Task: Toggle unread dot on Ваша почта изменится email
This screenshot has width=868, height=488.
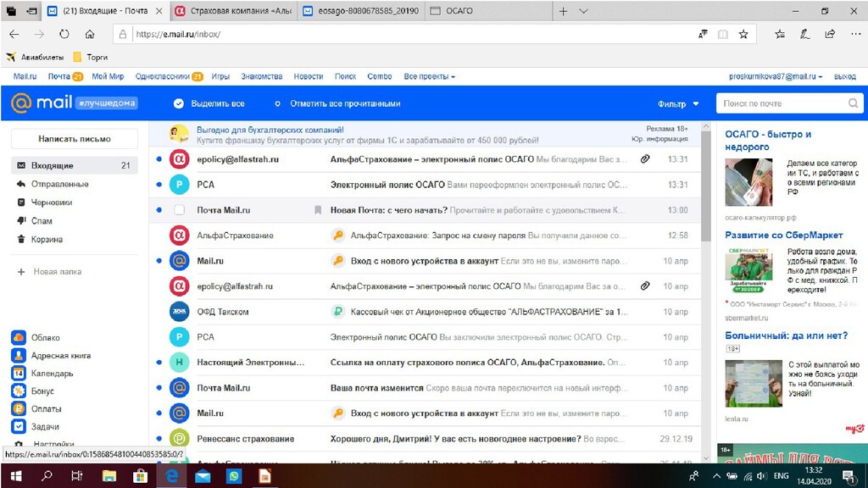Action: [x=159, y=388]
